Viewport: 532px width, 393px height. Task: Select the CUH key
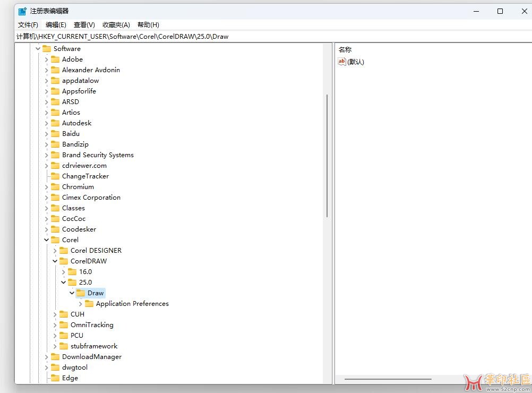coord(78,314)
